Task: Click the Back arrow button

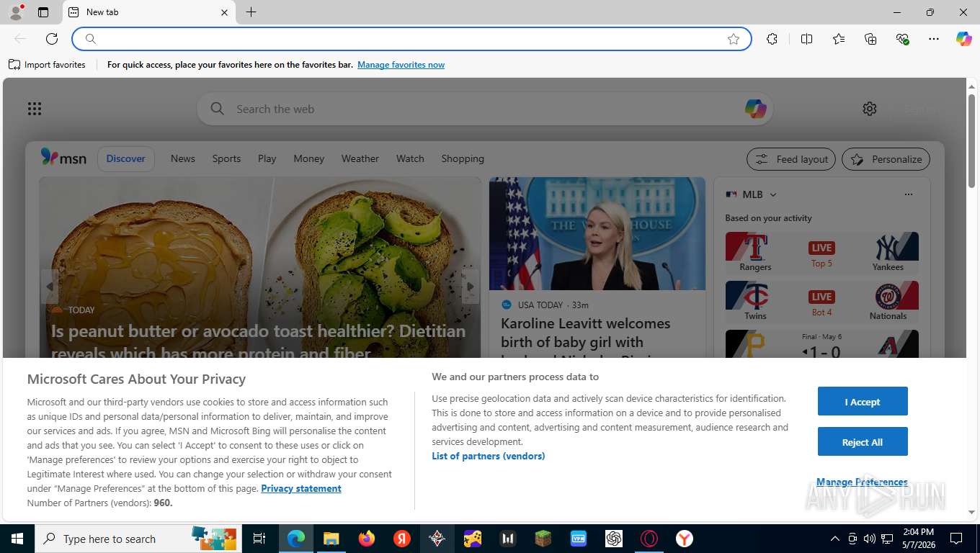Action: point(20,39)
